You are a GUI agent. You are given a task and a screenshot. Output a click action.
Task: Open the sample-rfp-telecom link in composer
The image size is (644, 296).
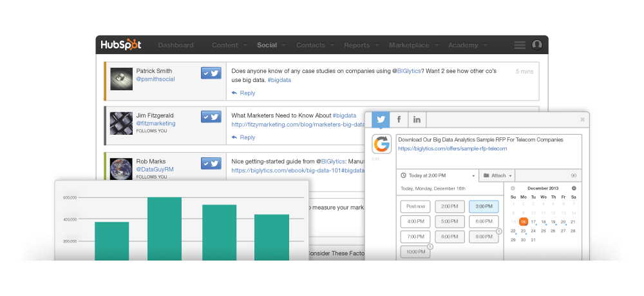(x=453, y=148)
